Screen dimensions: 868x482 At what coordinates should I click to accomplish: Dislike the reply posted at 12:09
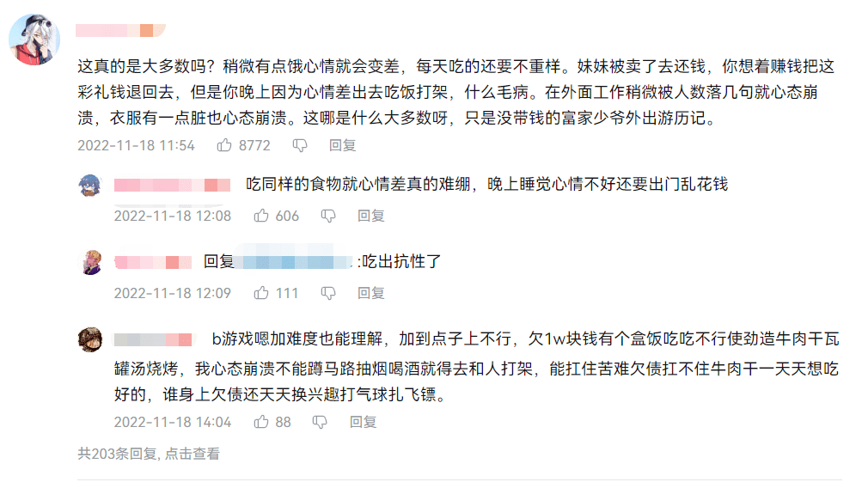coord(327,293)
